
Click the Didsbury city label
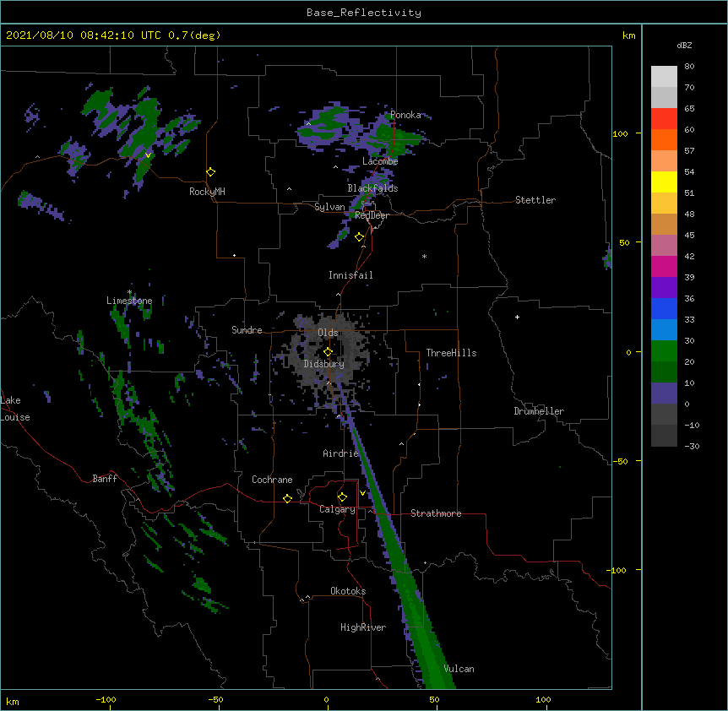click(x=324, y=364)
